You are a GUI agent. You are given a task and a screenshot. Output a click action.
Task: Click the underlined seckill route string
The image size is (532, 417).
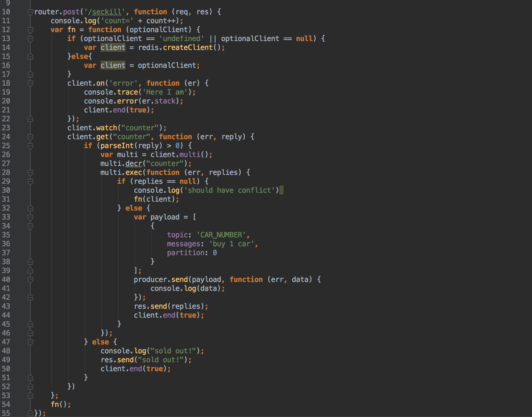(104, 12)
